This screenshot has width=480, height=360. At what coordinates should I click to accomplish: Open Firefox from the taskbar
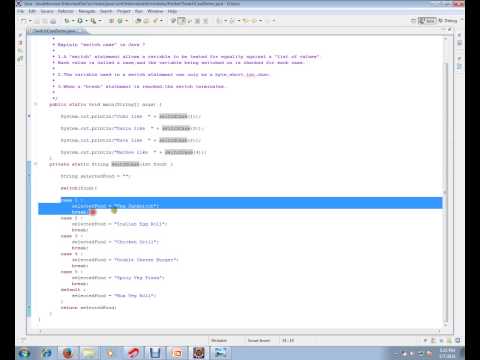68,353
